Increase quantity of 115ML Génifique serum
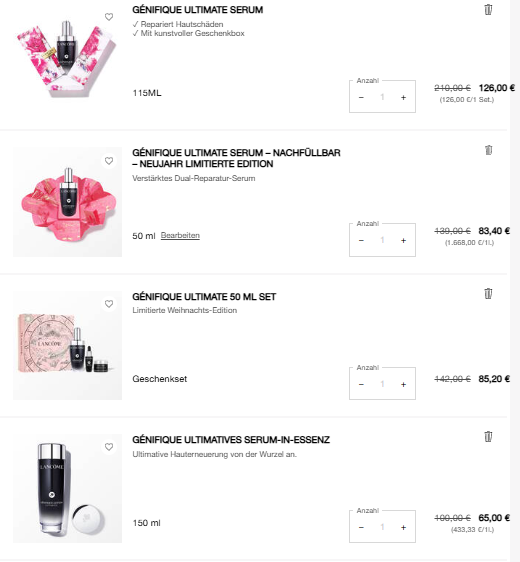 404,97
